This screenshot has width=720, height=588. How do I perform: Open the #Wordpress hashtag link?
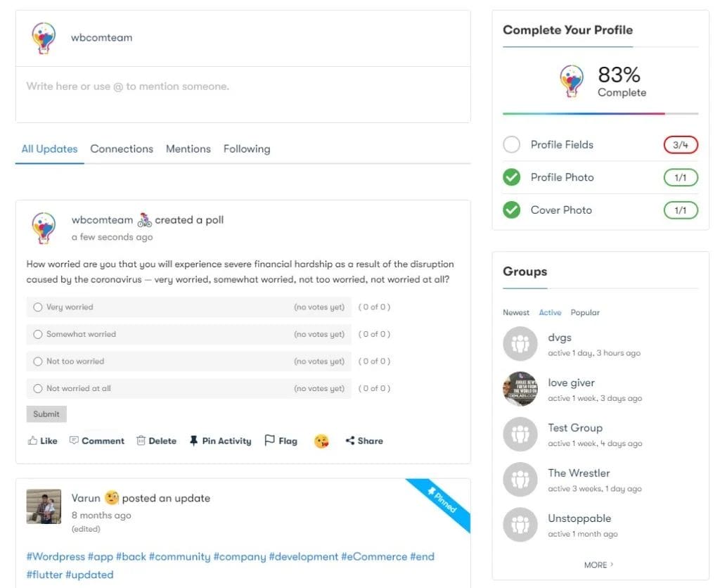coord(56,556)
